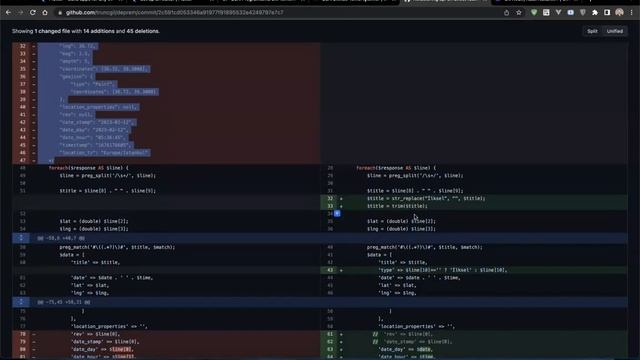Viewport: 640px width, 360px height.
Task: Click deleted line 79 with 'date_stamp'
Action: 166,342
